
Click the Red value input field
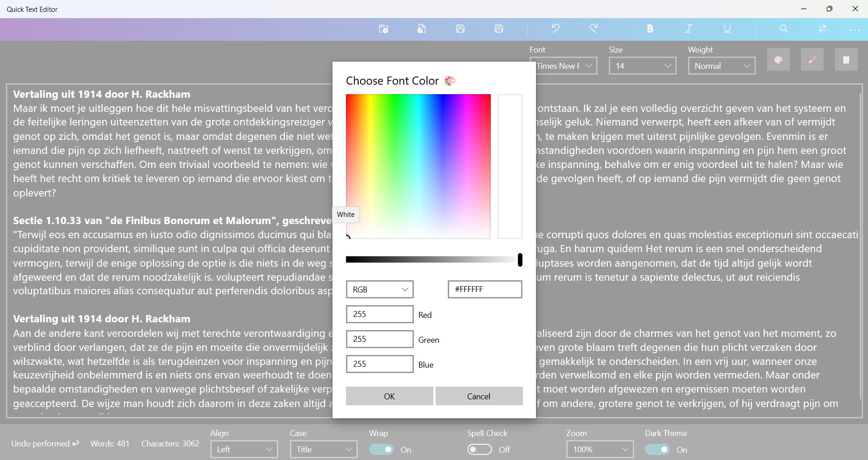[x=379, y=314]
